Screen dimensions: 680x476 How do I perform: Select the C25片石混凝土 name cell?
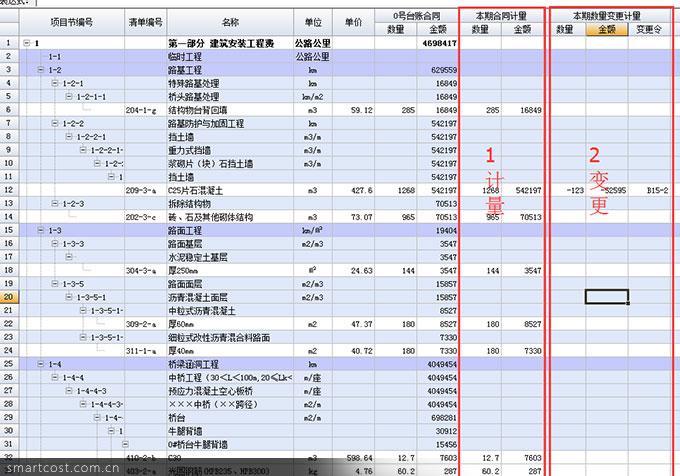click(x=230, y=190)
